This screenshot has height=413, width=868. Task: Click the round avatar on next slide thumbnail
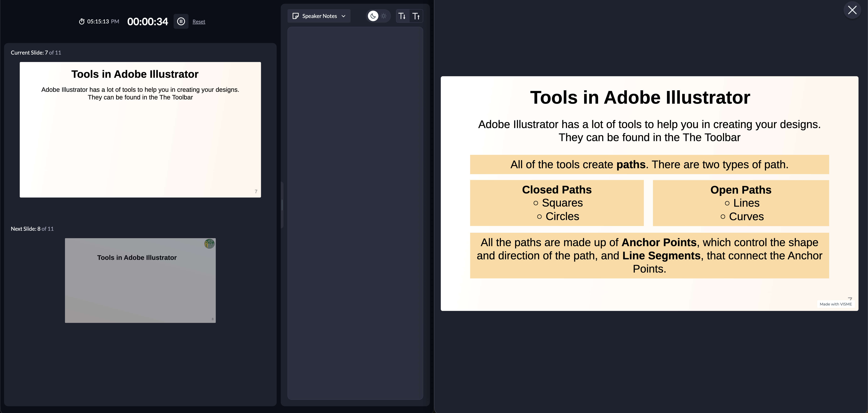tap(209, 244)
